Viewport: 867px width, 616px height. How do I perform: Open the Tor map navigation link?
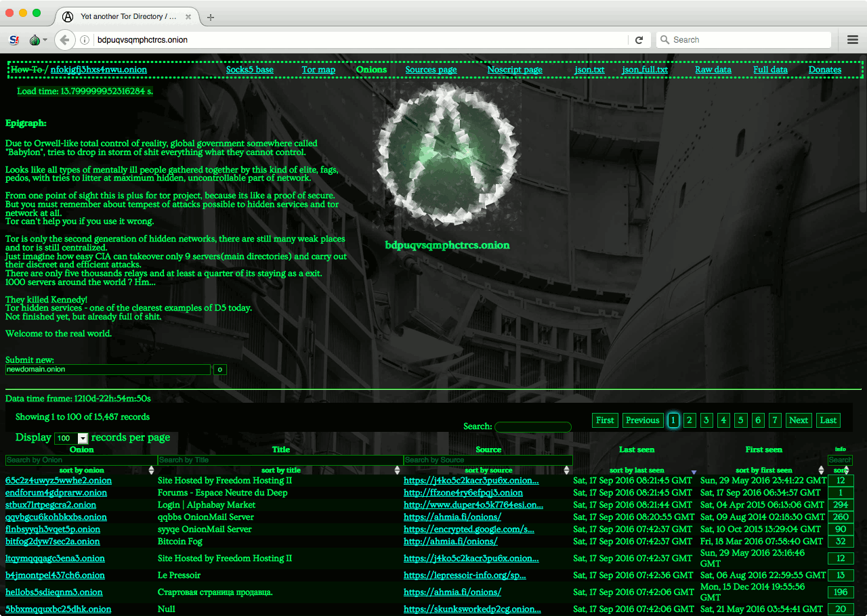(x=318, y=70)
